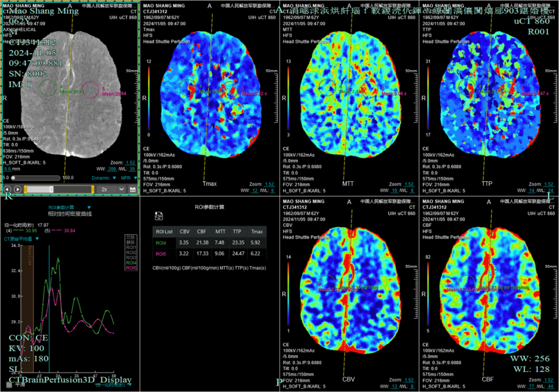Image resolution: width=559 pixels, height=392 pixels.
Task: Open the 2x playback speed dropdown
Action: pyautogui.click(x=112, y=189)
